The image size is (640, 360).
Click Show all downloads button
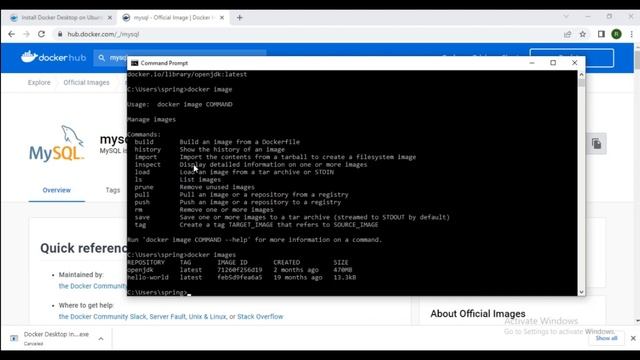pyautogui.click(x=606, y=338)
